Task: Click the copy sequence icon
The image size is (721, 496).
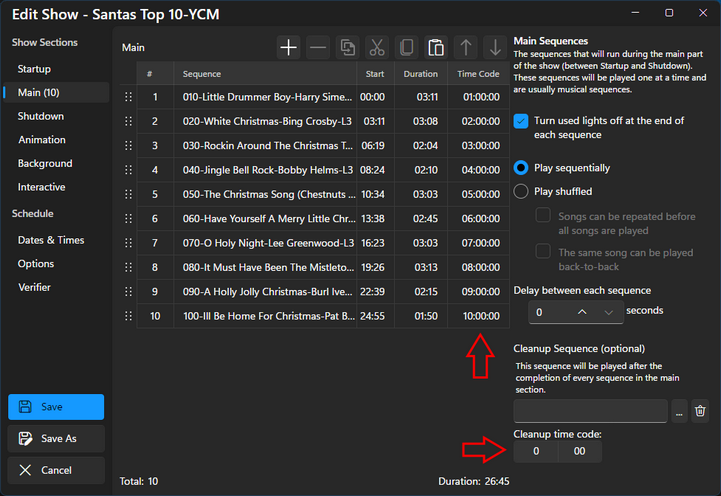Action: pyautogui.click(x=406, y=47)
